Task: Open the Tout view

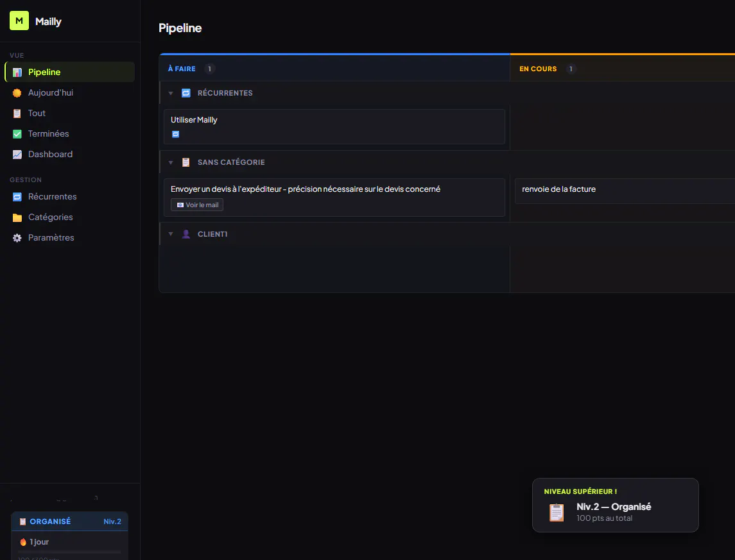Action: (x=70, y=114)
